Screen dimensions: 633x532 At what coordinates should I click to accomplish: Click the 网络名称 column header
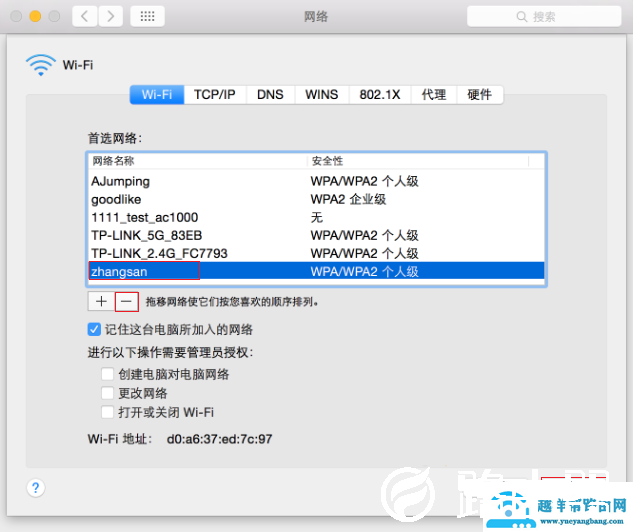(x=197, y=161)
